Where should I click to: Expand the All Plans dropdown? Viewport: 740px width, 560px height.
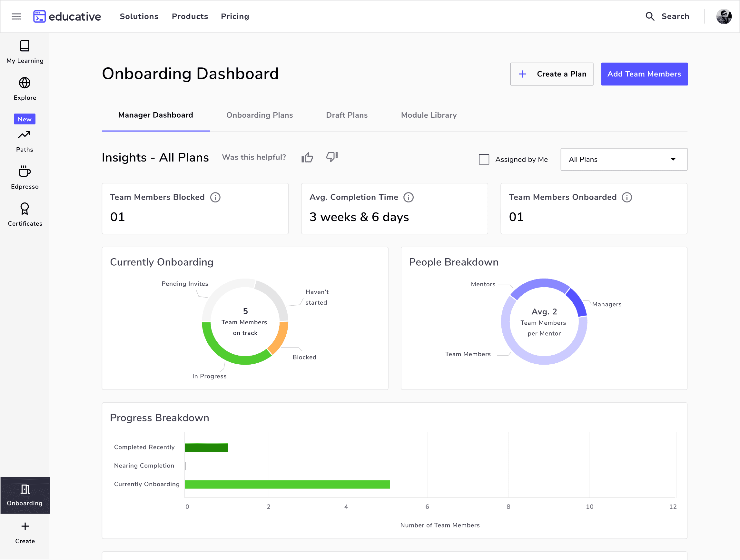pos(624,160)
